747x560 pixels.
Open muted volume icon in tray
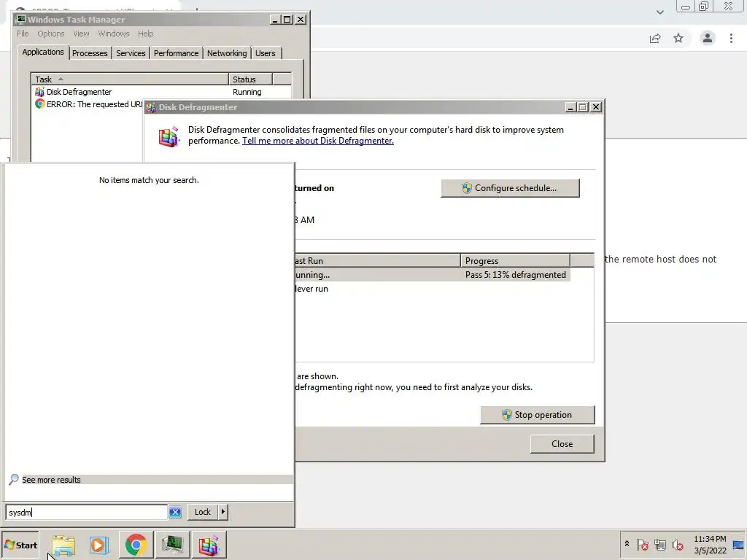pyautogui.click(x=677, y=544)
